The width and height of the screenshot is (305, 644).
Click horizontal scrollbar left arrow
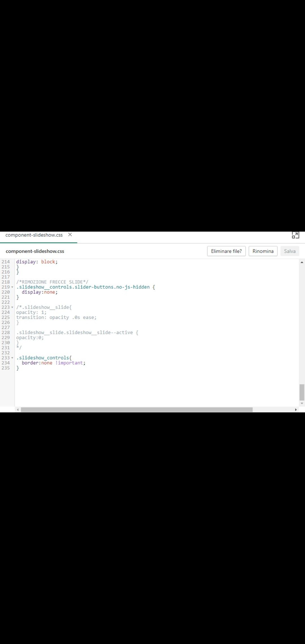18,410
